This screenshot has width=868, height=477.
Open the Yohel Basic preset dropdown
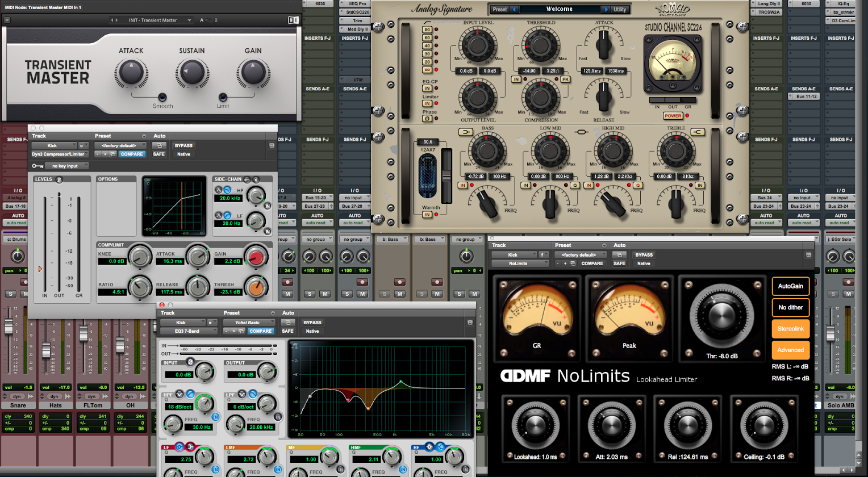point(249,323)
